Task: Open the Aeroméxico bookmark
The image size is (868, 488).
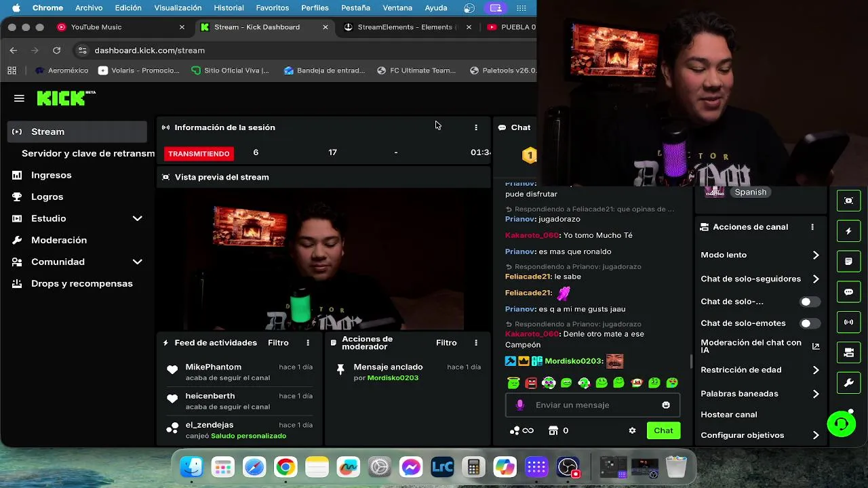Action: point(62,70)
